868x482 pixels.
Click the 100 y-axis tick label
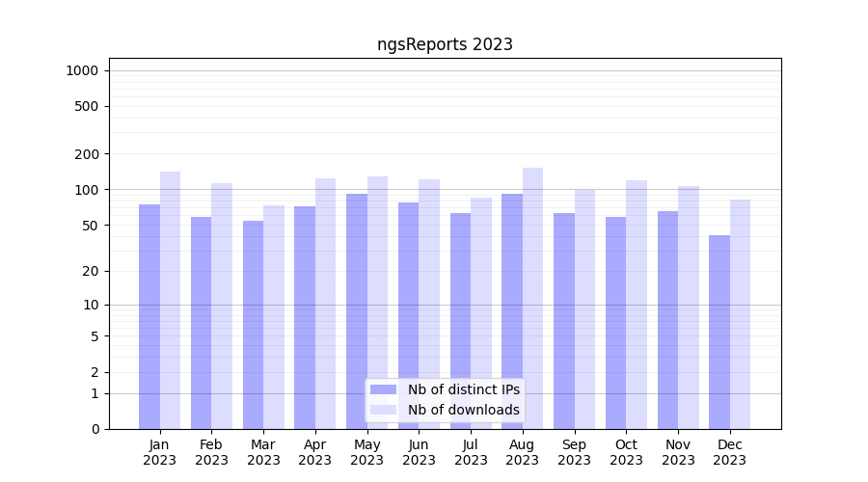[x=86, y=190]
